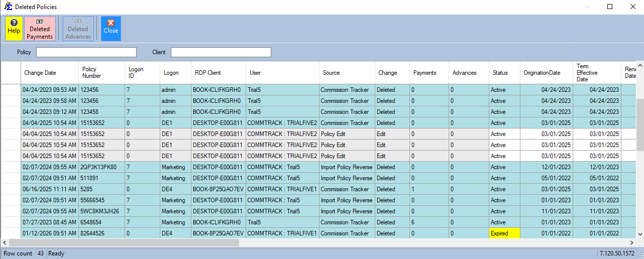Sort by Logon column header

click(x=176, y=73)
